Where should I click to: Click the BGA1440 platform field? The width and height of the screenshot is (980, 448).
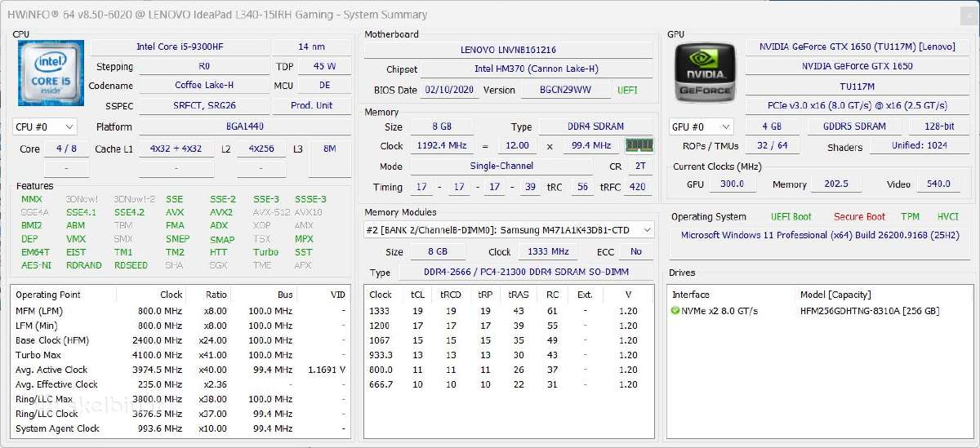point(245,127)
